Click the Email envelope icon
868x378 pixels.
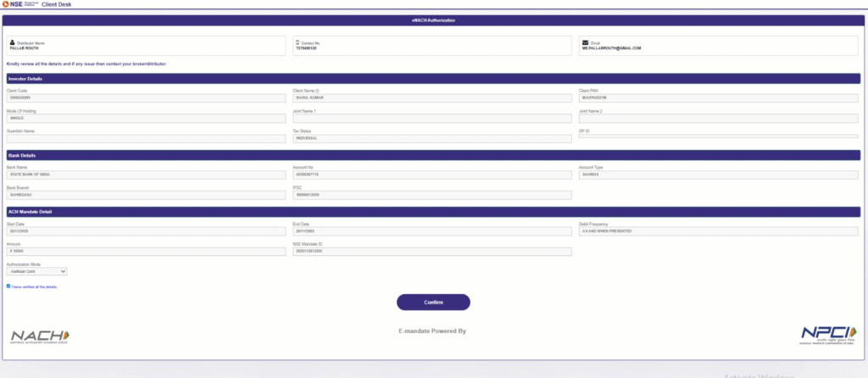click(x=584, y=42)
